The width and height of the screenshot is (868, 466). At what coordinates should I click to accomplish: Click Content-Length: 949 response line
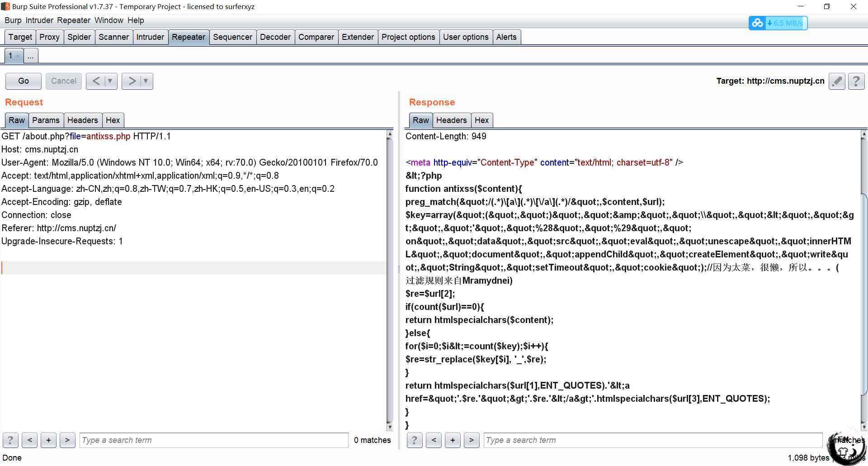(x=446, y=136)
